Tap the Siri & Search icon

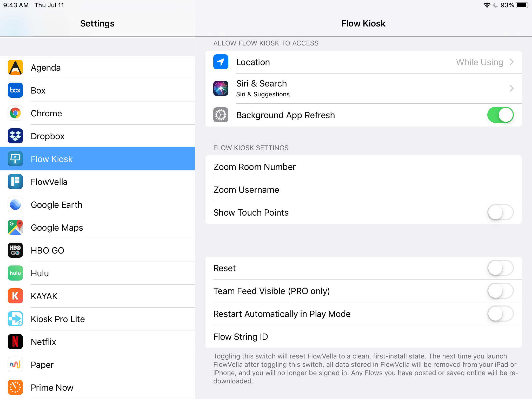[221, 88]
